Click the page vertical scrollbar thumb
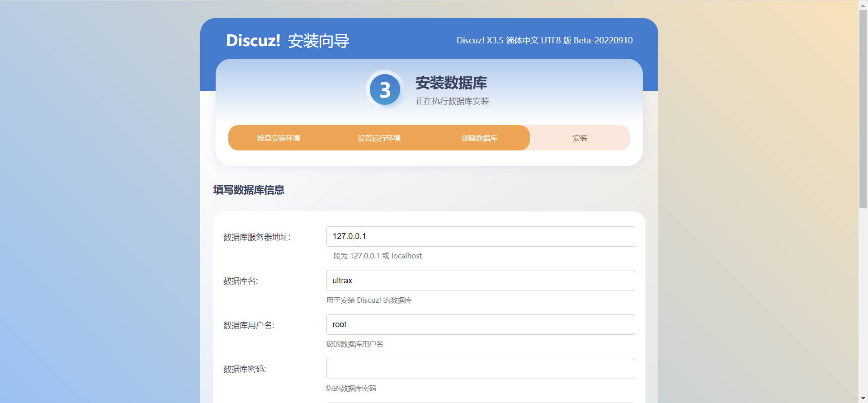Screen dimensions: 868x403 (863, 108)
